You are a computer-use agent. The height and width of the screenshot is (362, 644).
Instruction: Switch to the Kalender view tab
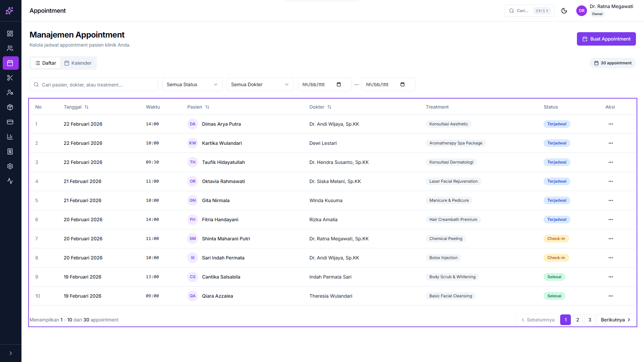[x=78, y=63]
